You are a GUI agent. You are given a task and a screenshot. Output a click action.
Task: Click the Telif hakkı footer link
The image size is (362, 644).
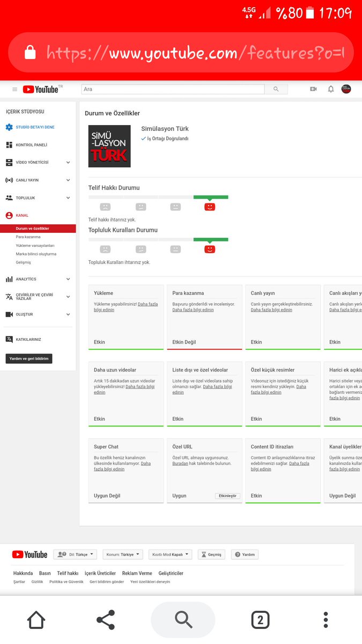click(68, 573)
